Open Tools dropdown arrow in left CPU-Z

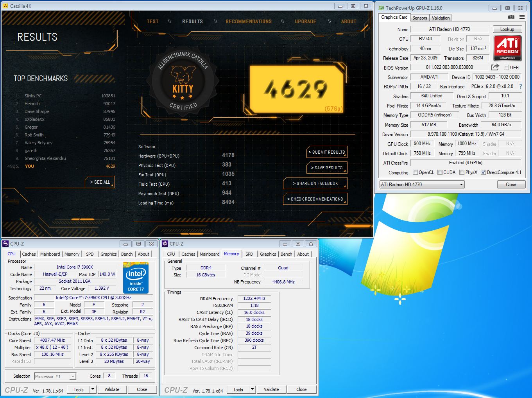[93, 389]
